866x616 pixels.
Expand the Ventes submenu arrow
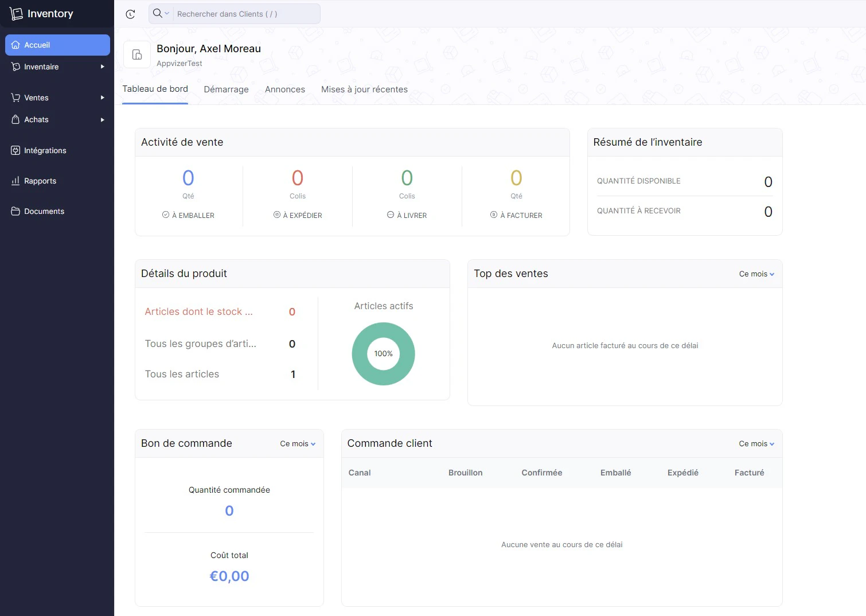pos(103,98)
